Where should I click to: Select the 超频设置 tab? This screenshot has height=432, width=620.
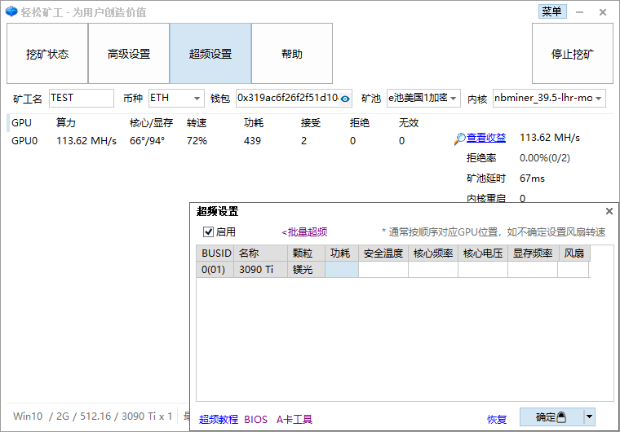(210, 53)
